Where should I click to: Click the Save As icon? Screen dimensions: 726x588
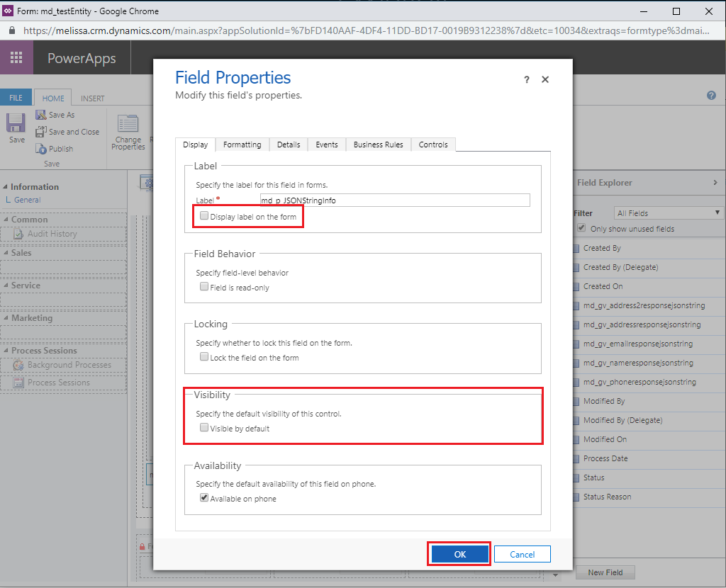pos(41,114)
